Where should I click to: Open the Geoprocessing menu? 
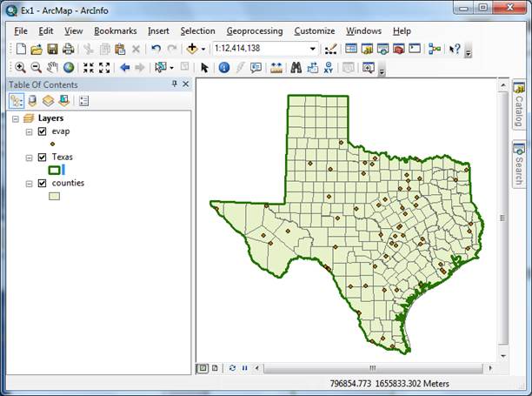254,30
